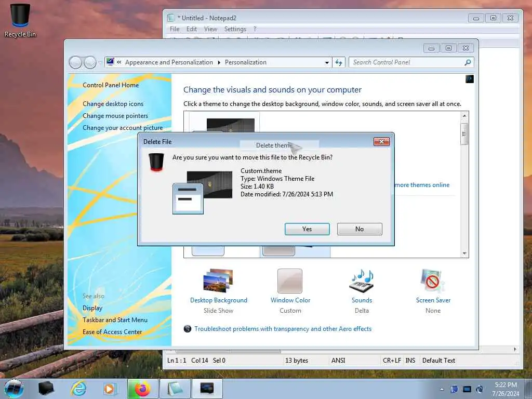The image size is (532, 399).
Task: Open Change your account picture link
Action: (123, 128)
